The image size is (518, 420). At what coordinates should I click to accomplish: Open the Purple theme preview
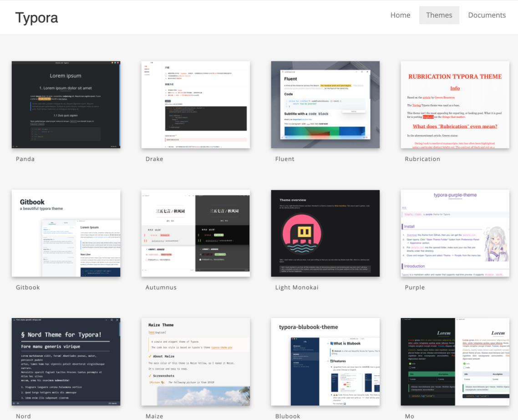[x=455, y=233]
